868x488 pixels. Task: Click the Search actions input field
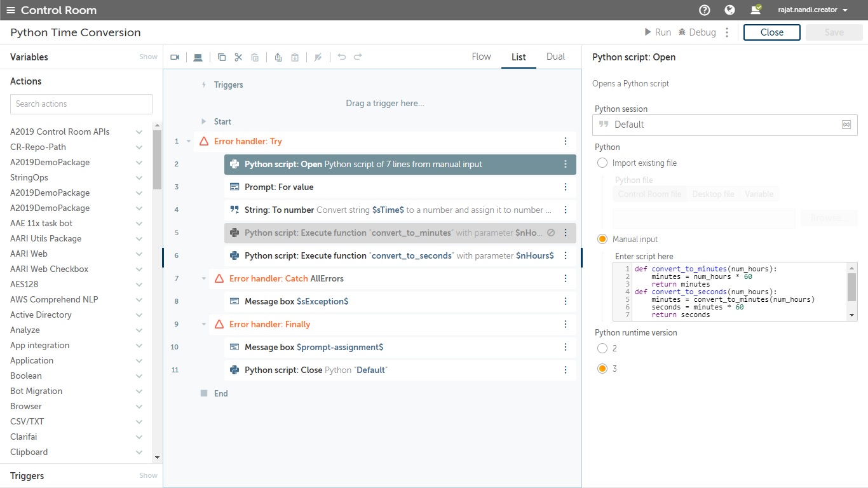tap(81, 104)
